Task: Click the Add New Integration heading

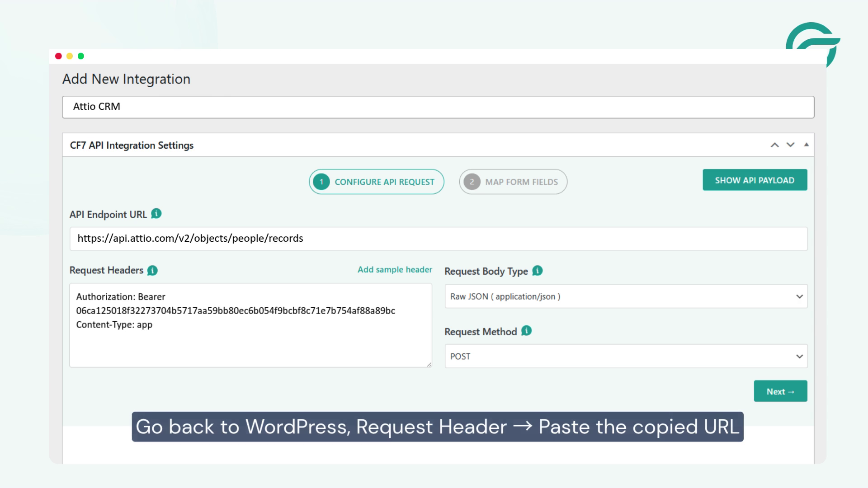Action: [x=126, y=79]
